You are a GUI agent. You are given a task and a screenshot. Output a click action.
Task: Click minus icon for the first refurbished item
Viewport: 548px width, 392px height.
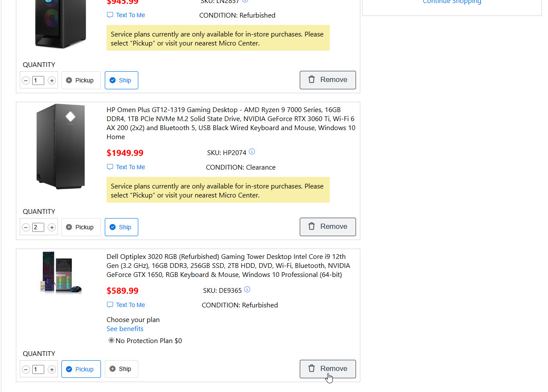point(26,81)
